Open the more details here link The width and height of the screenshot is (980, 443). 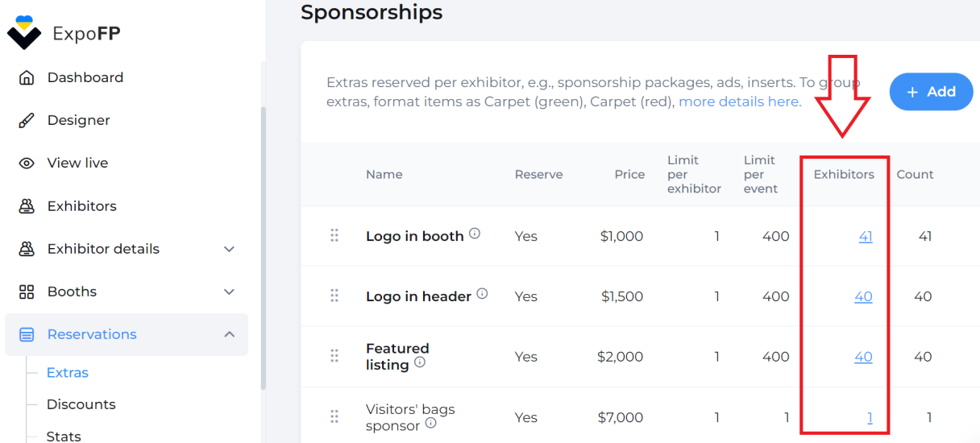pos(740,102)
